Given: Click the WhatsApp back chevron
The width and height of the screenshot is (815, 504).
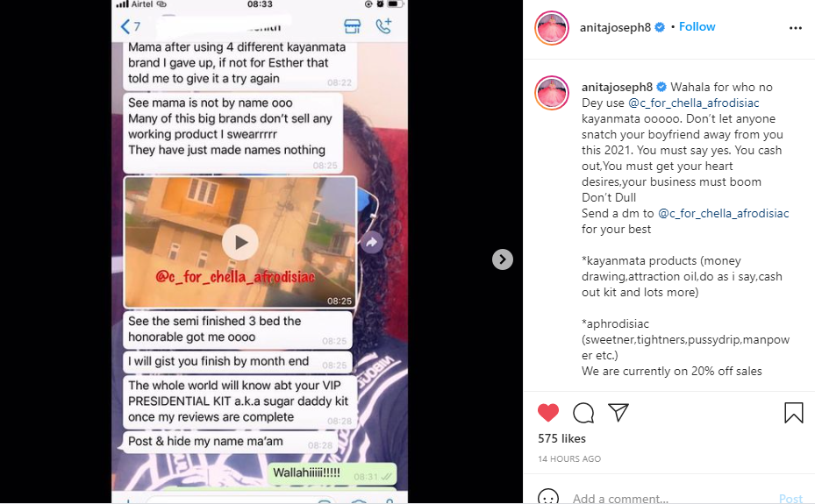Looking at the screenshot, I should (125, 26).
